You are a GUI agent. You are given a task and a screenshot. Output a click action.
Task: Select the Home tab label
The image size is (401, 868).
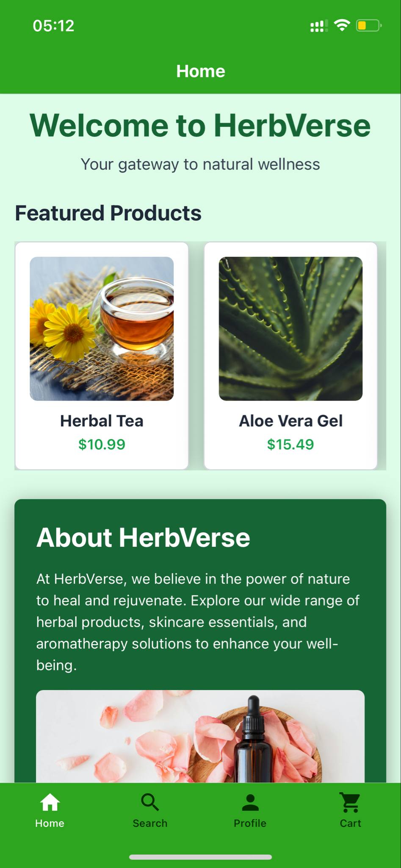(x=50, y=823)
